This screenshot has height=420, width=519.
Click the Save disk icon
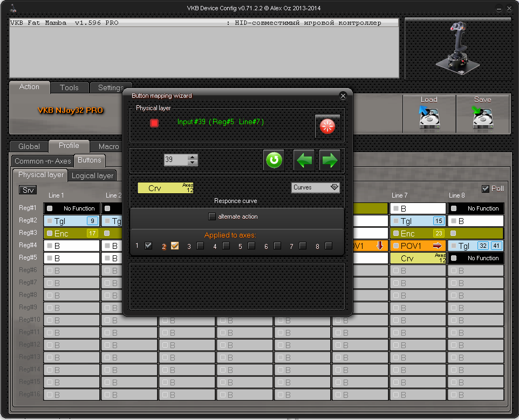click(483, 118)
